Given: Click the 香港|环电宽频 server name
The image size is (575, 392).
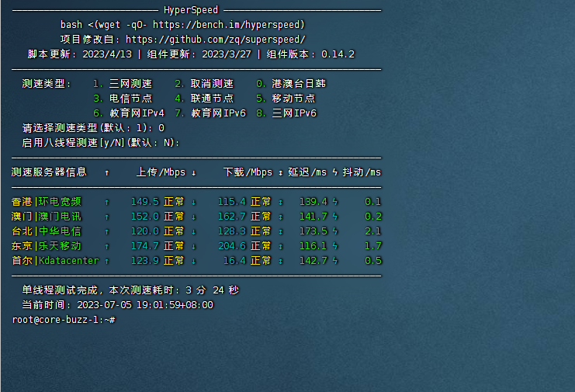Looking at the screenshot, I should [47, 202].
